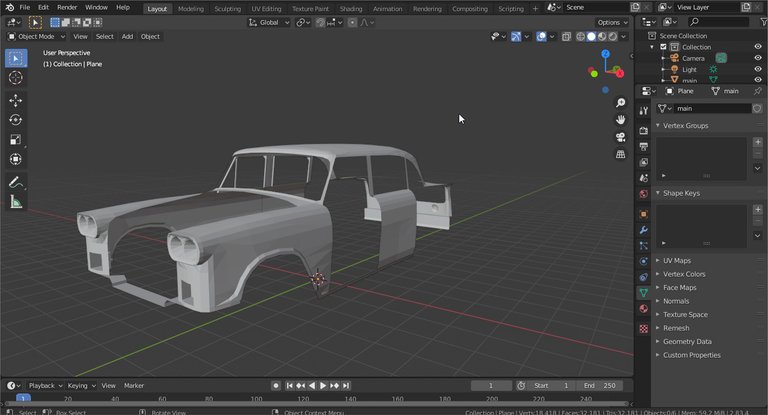768x415 pixels.
Task: Expand the Geometry Data panel
Action: pyautogui.click(x=687, y=342)
